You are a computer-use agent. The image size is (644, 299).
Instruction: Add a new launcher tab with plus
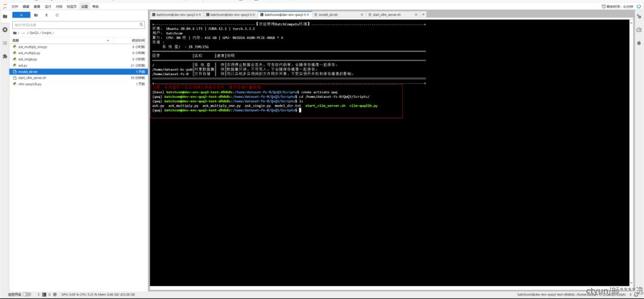(x=423, y=15)
